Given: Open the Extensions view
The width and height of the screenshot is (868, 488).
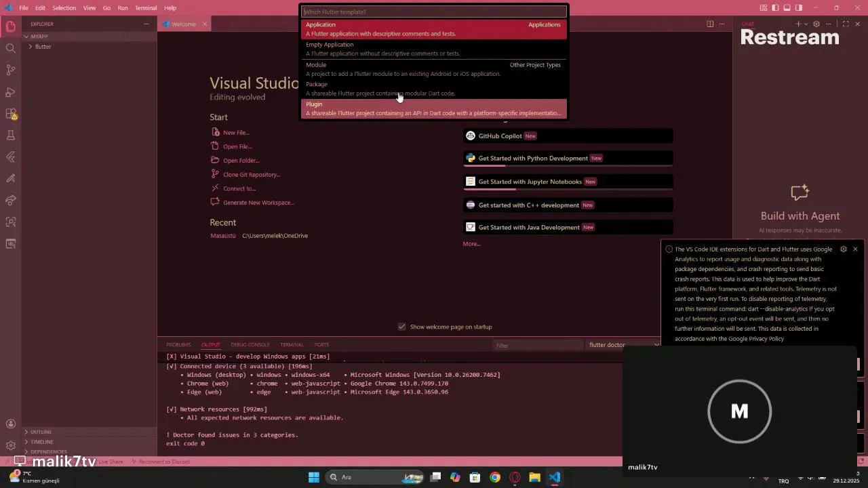Looking at the screenshot, I should (11, 113).
